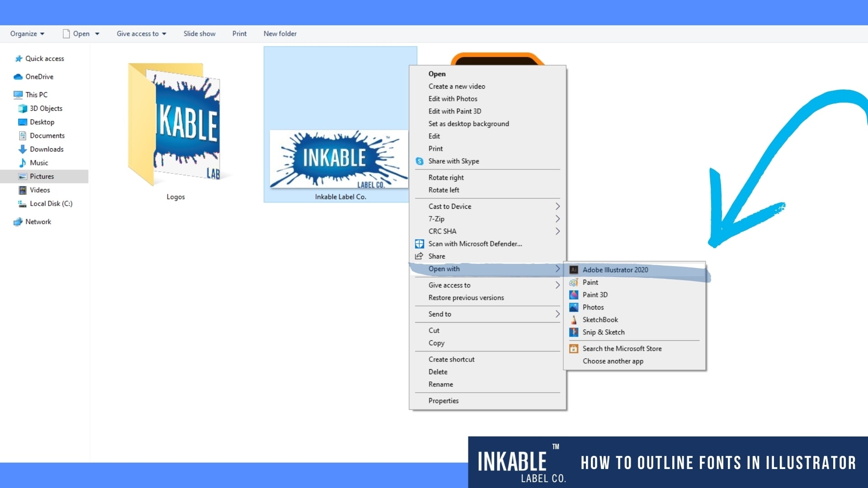Click the Microsoft Store bag icon

pos(574,349)
